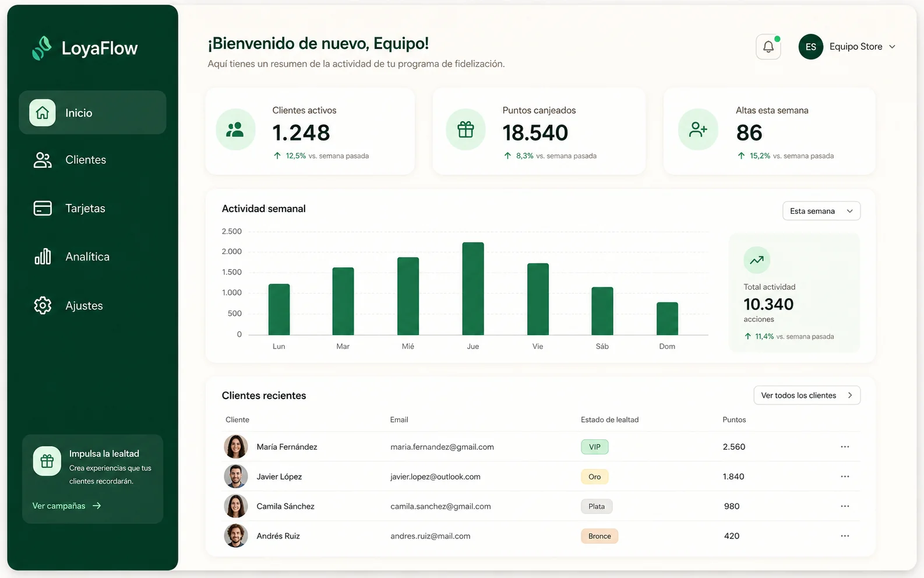
Task: Click the Plata loyalty badge
Action: pos(597,506)
